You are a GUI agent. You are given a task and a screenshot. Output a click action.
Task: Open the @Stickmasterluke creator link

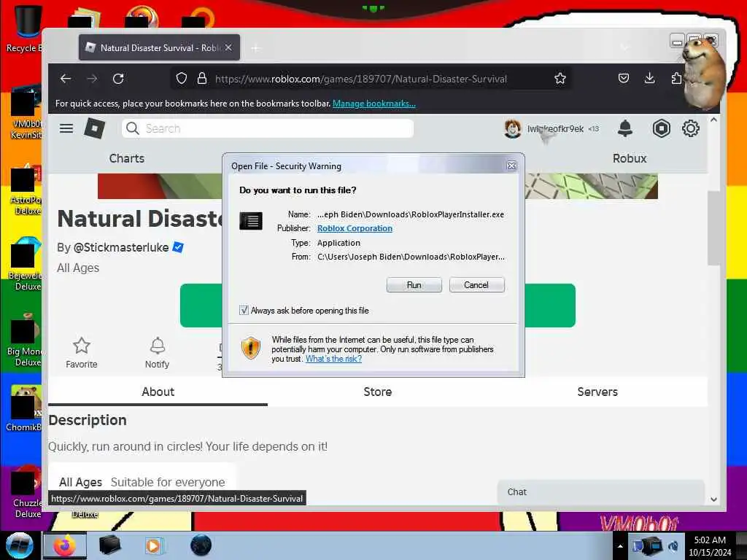pos(121,248)
